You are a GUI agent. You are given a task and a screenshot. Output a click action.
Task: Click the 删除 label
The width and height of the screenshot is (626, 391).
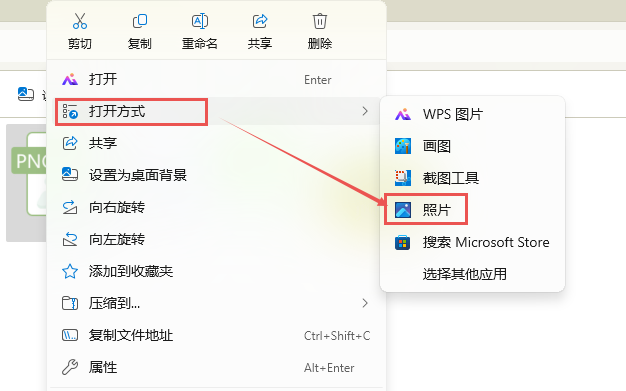pyautogui.click(x=320, y=43)
